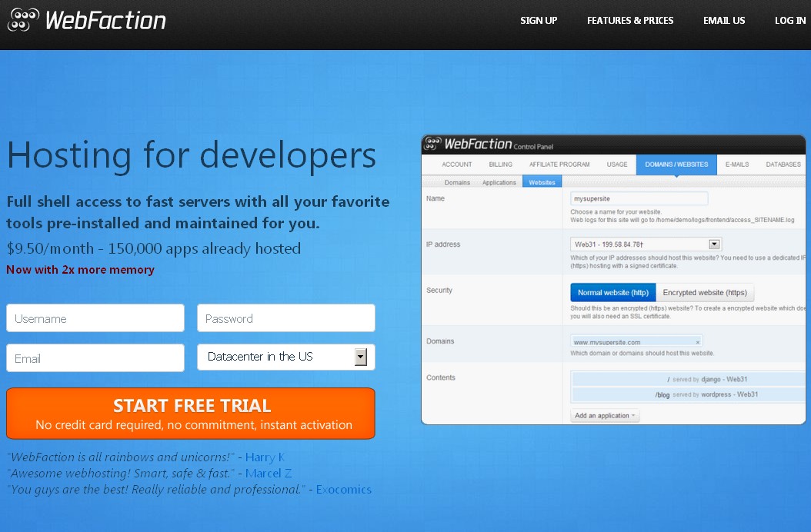Select the DOMAINS / WEBSITES tab
This screenshot has width=811, height=532.
pyautogui.click(x=676, y=165)
